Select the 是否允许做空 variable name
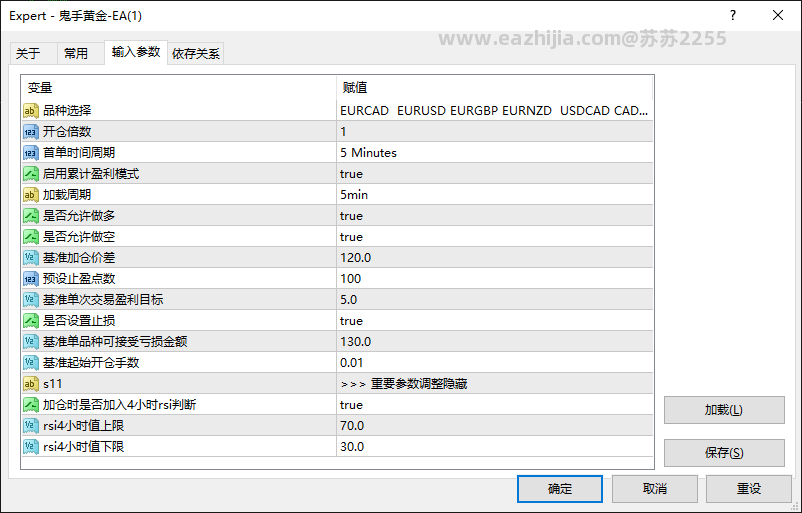This screenshot has height=513, width=802. (79, 237)
